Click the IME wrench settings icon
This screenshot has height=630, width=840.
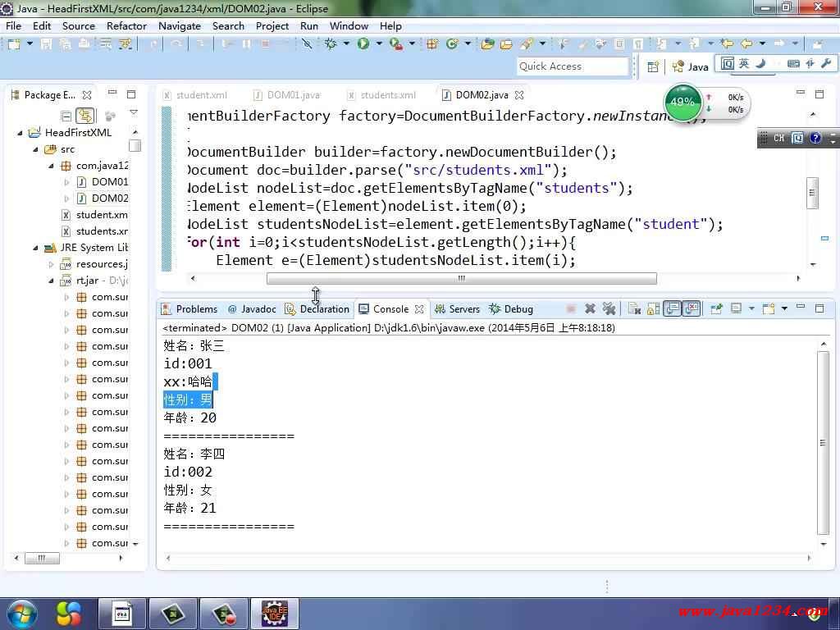coord(826,64)
